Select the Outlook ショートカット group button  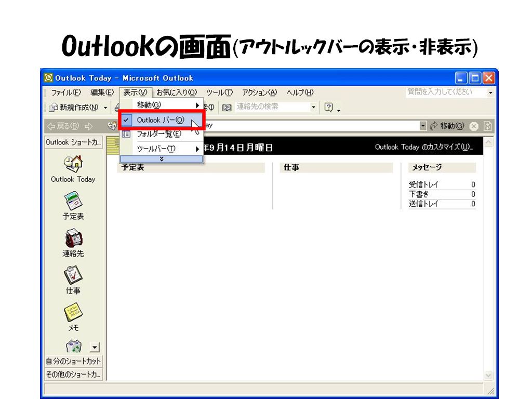coord(73,142)
